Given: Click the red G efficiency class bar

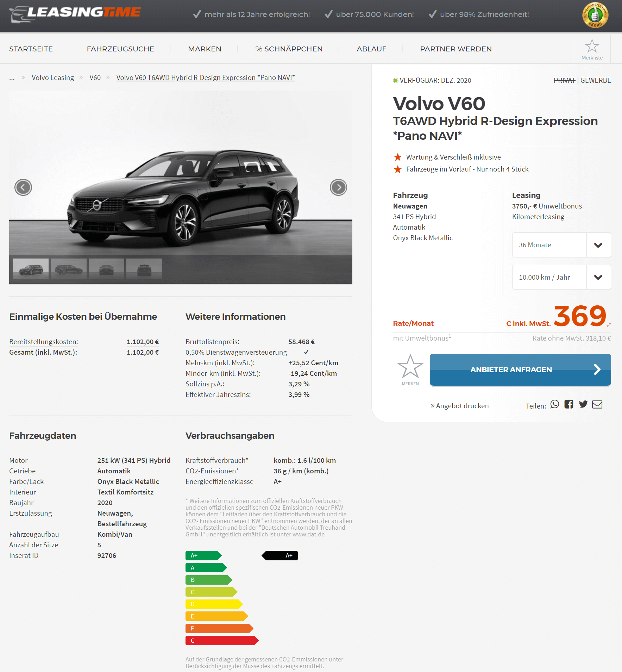Looking at the screenshot, I should click(222, 641).
